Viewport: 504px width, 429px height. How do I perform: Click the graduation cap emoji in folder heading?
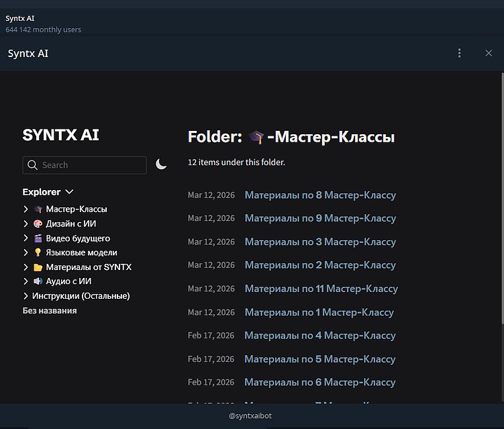tap(256, 137)
